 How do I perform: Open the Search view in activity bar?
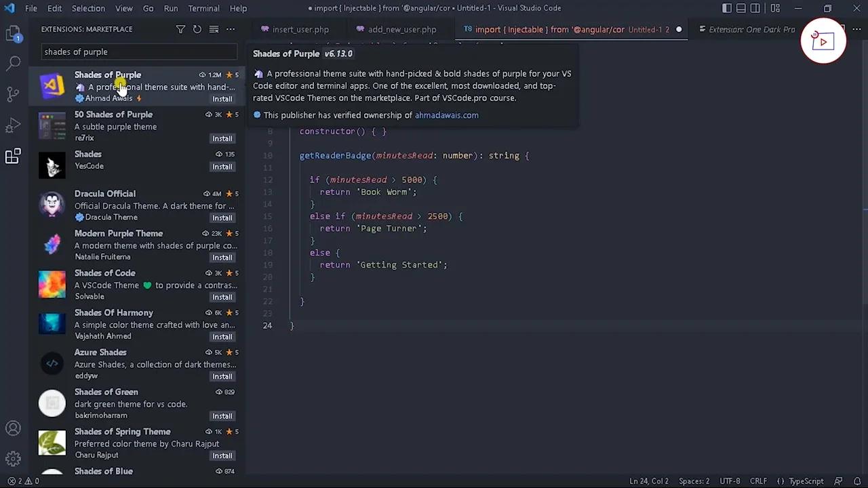[14, 63]
